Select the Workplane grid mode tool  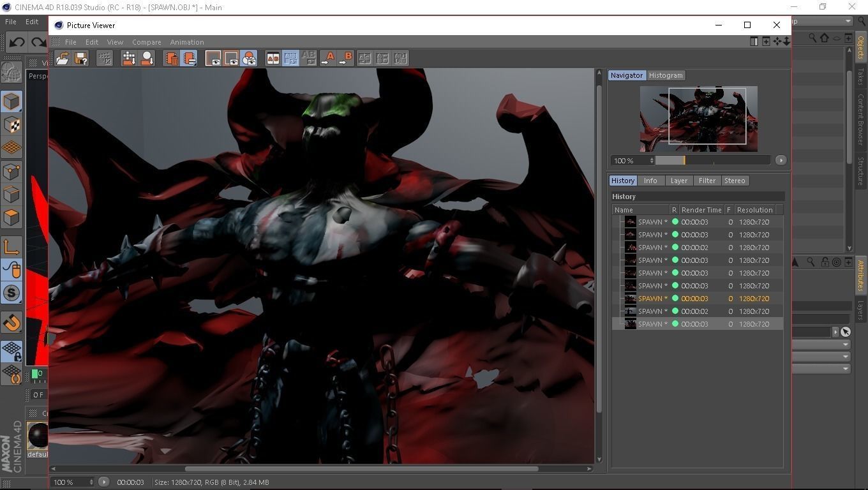(x=11, y=148)
